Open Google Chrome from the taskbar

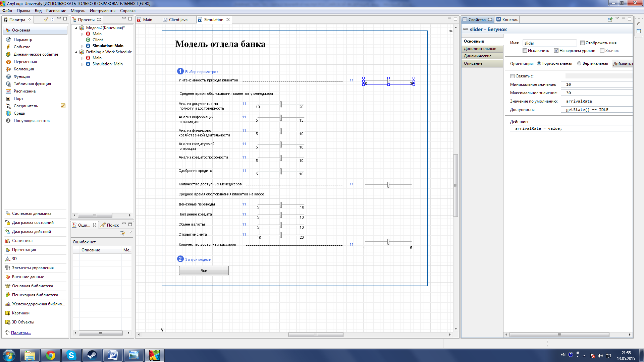(x=51, y=355)
